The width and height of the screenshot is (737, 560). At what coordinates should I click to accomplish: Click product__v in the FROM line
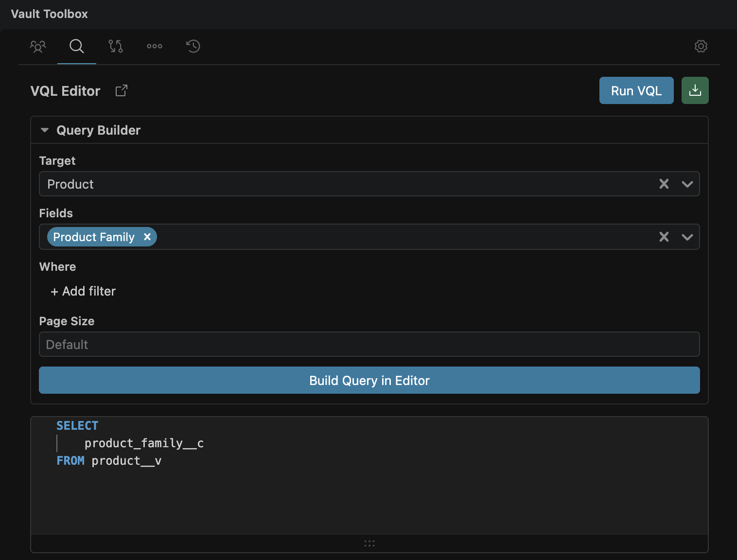[126, 461]
